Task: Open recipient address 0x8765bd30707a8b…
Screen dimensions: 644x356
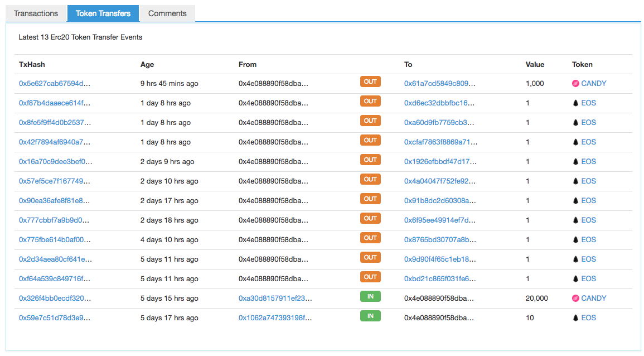Action: (x=440, y=240)
